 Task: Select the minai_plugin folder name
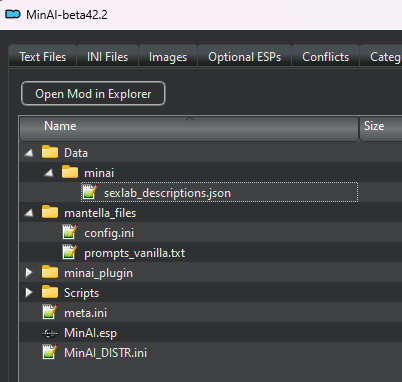[x=98, y=273]
